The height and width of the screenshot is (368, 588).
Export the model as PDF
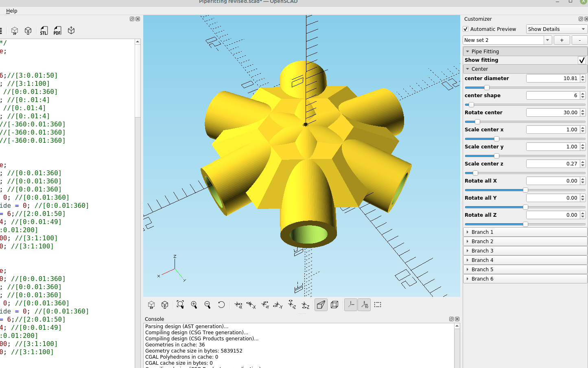57,30
